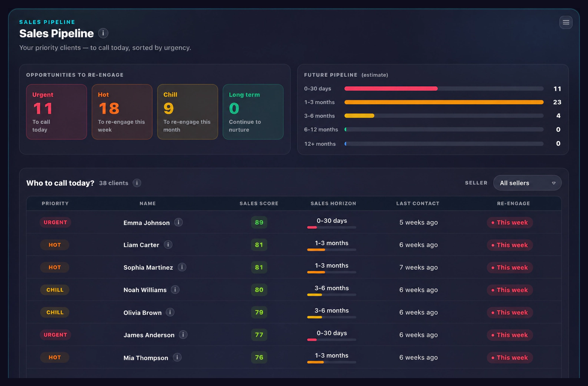The width and height of the screenshot is (588, 386).
Task: Click Sophia Martinez's HOT priority tag
Action: point(55,267)
